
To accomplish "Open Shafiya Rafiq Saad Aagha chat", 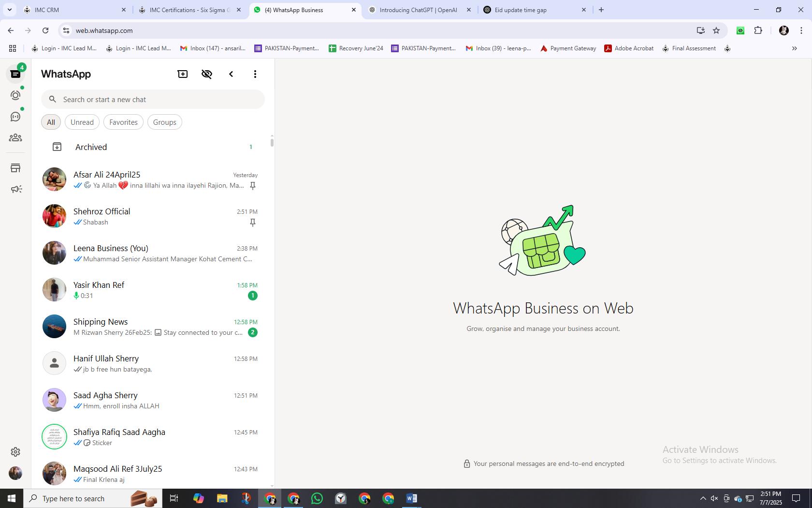I will pos(152,437).
